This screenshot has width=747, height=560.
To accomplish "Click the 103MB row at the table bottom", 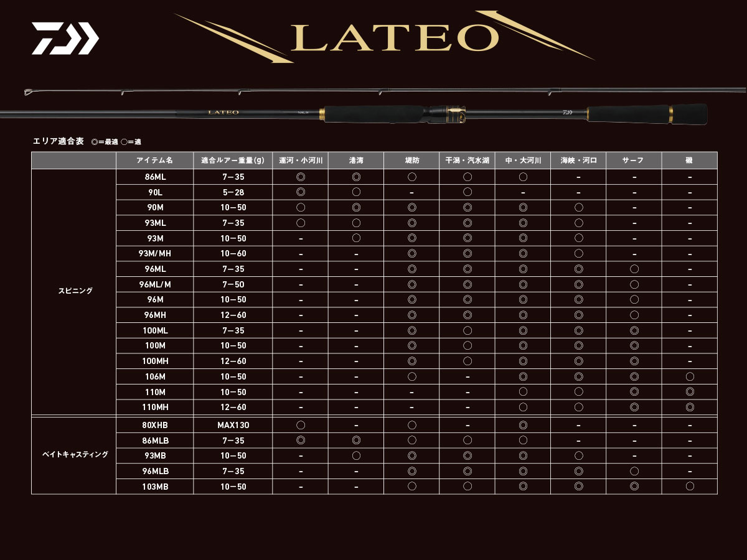I will [x=155, y=487].
